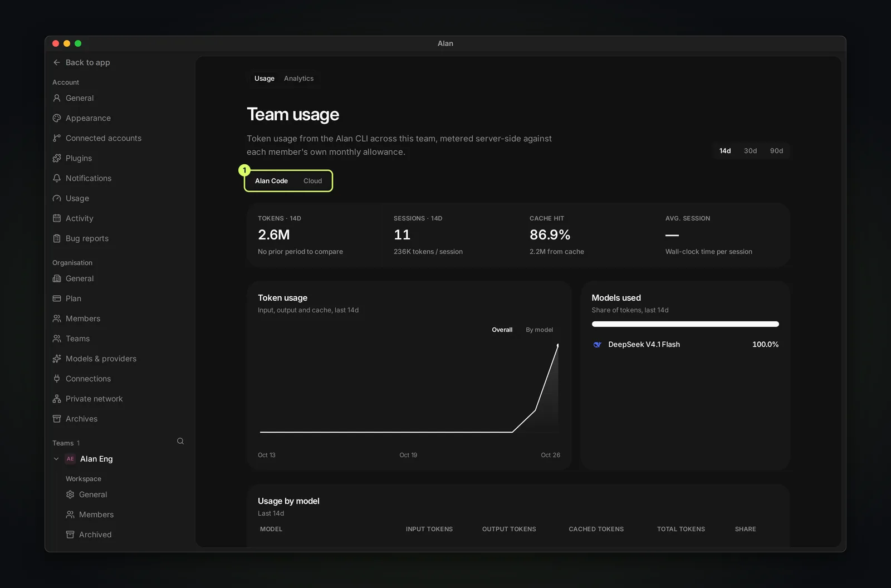
Task: Select the 30d time range
Action: (750, 151)
